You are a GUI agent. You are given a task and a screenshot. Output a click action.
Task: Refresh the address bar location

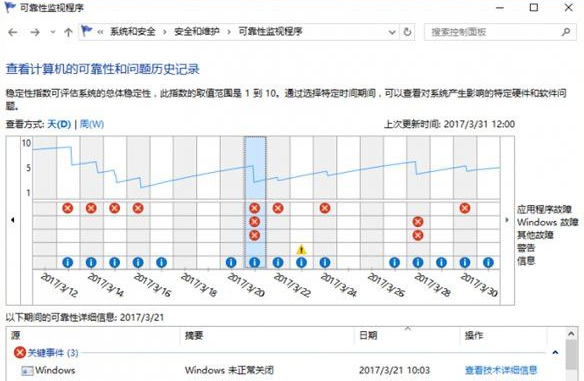(407, 32)
